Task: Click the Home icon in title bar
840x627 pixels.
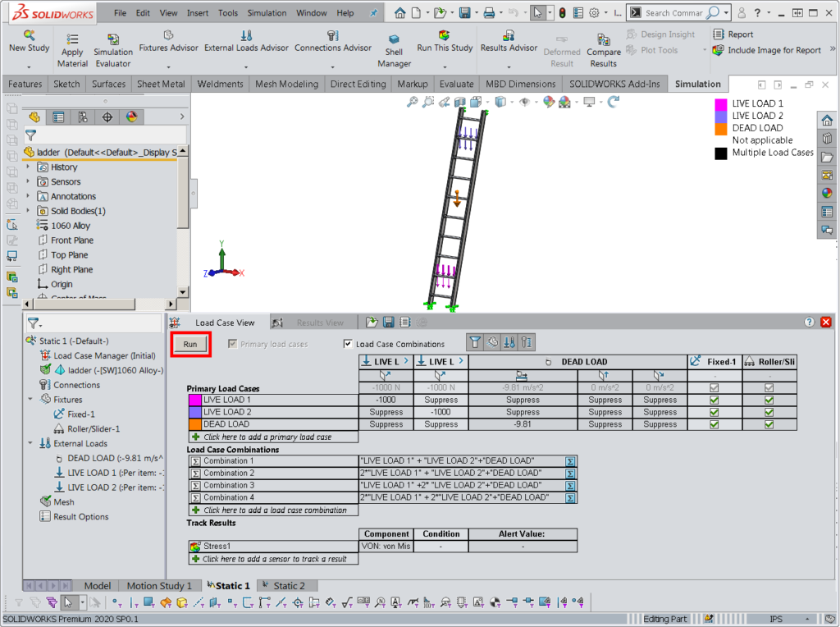Action: point(399,13)
